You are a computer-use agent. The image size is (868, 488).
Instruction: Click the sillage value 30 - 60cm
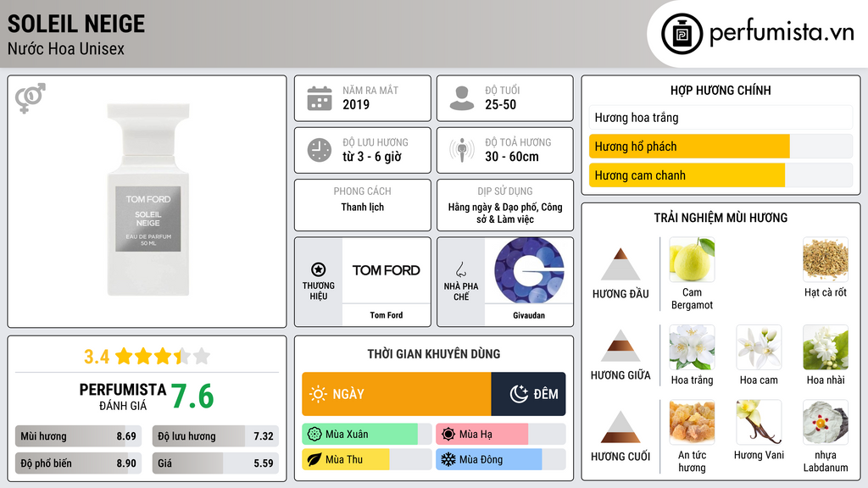point(512,157)
